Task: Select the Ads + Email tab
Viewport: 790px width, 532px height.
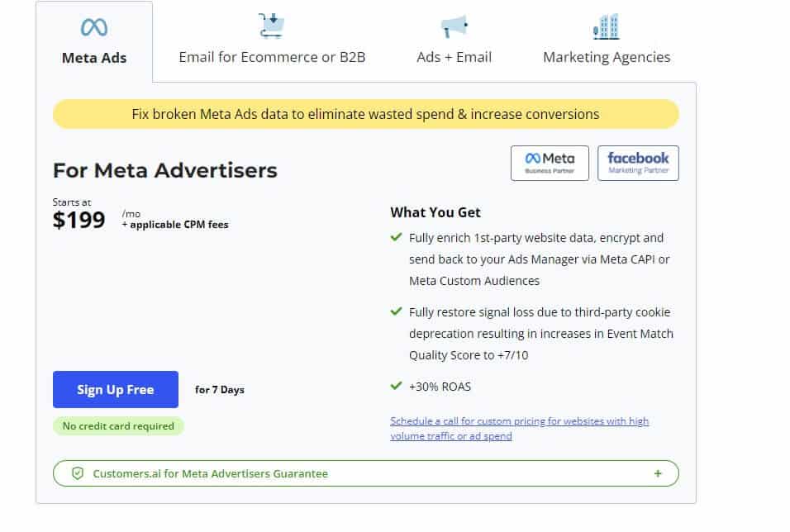Action: (x=454, y=42)
